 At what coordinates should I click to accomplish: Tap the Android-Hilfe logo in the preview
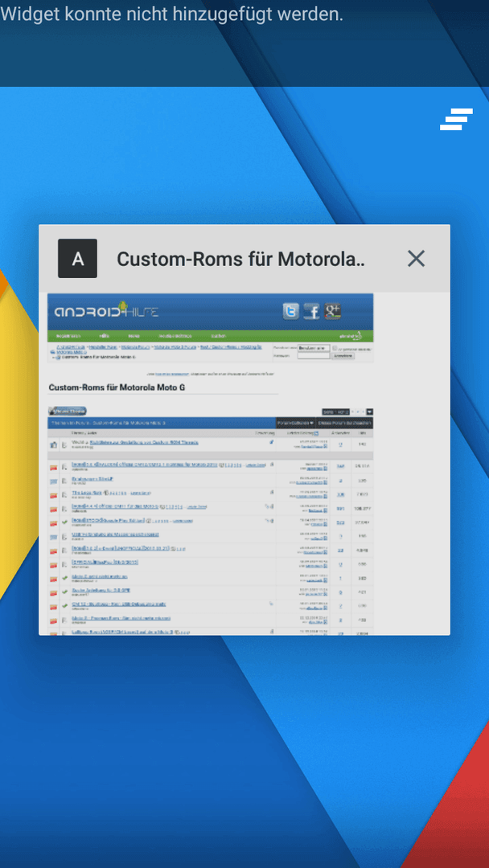(106, 310)
